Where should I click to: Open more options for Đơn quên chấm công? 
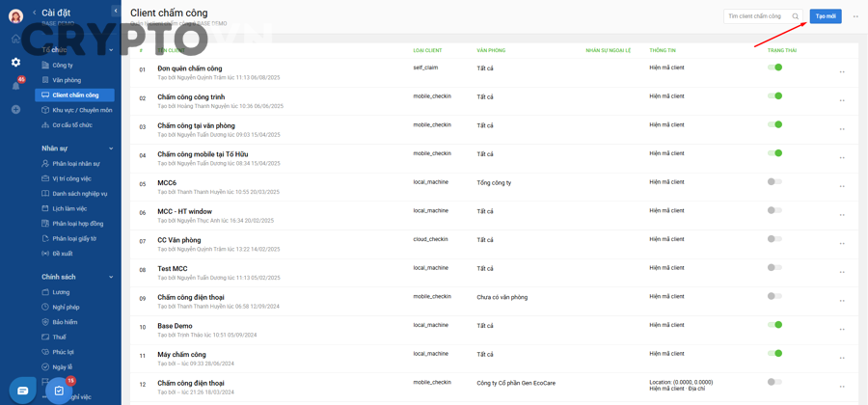[842, 72]
